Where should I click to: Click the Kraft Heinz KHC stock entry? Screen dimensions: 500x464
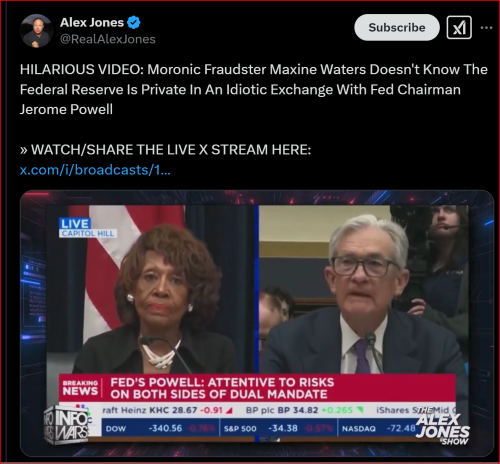pyautogui.click(x=167, y=410)
